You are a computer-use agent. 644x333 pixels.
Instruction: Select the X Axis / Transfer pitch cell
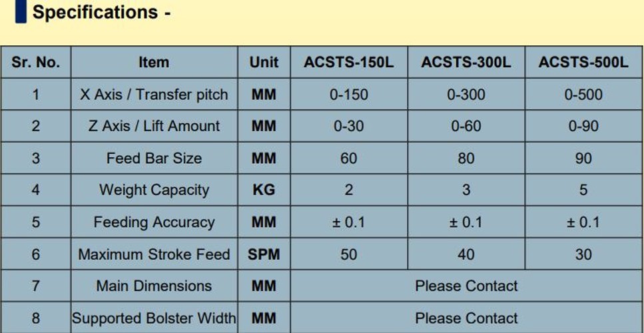(154, 95)
